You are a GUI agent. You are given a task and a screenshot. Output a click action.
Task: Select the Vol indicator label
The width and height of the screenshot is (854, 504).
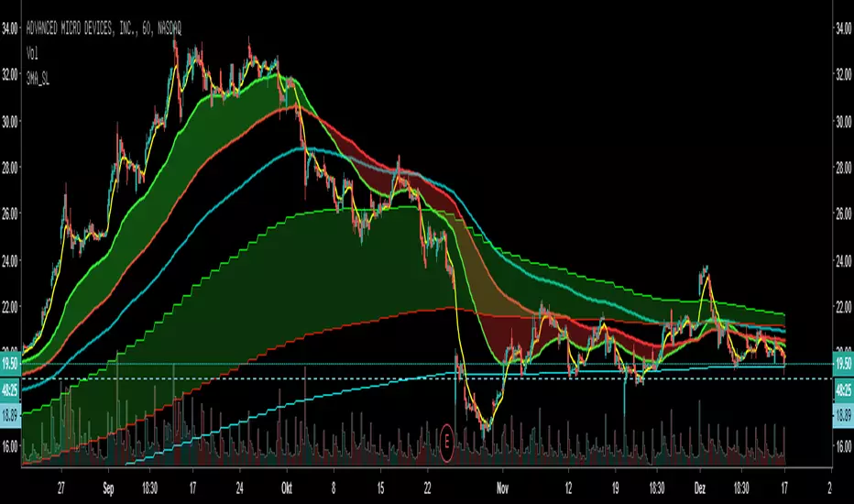[32, 53]
